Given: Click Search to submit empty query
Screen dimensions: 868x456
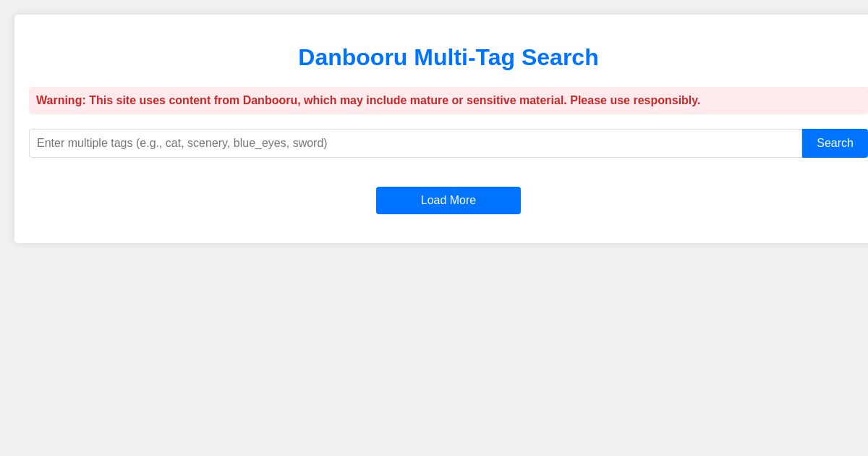Looking at the screenshot, I should pyautogui.click(x=835, y=143).
